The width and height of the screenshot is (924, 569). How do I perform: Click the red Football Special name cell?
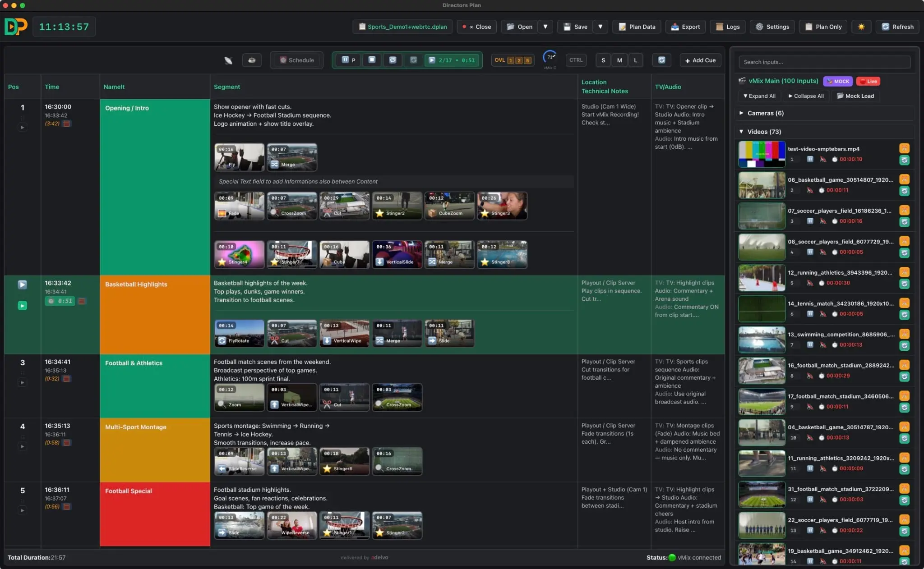point(155,514)
